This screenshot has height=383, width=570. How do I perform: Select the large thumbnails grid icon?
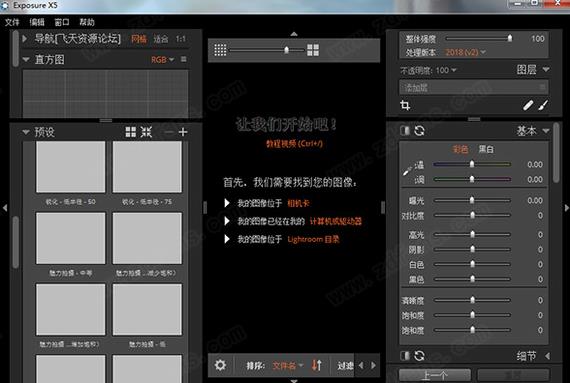point(313,50)
